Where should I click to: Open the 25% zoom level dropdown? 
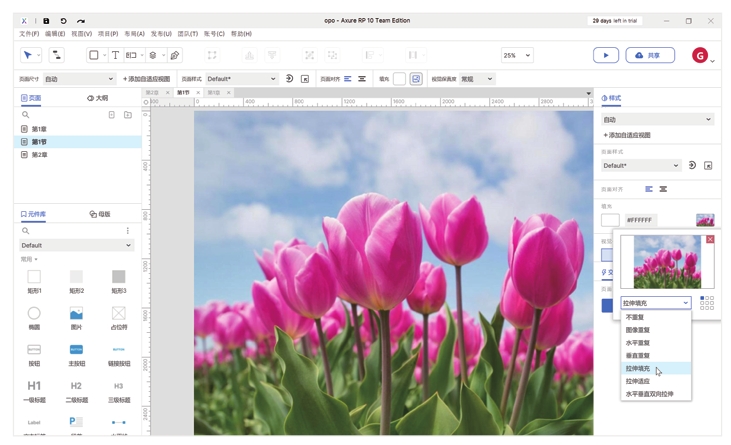coord(517,56)
